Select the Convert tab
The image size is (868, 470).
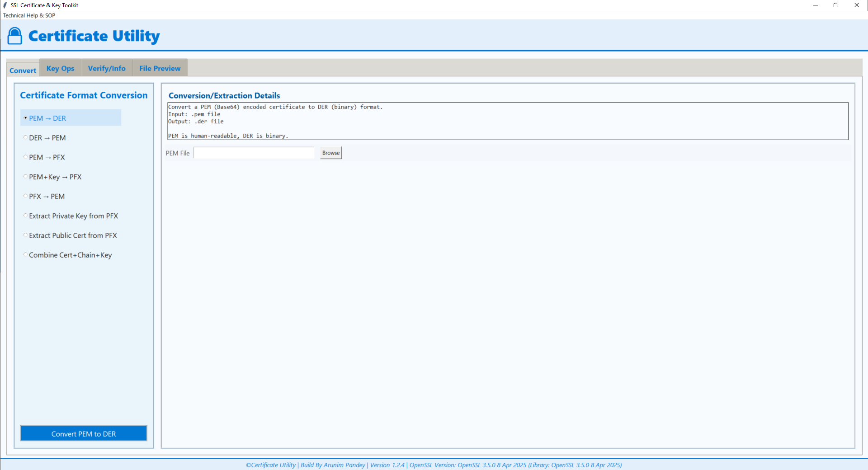(22, 70)
